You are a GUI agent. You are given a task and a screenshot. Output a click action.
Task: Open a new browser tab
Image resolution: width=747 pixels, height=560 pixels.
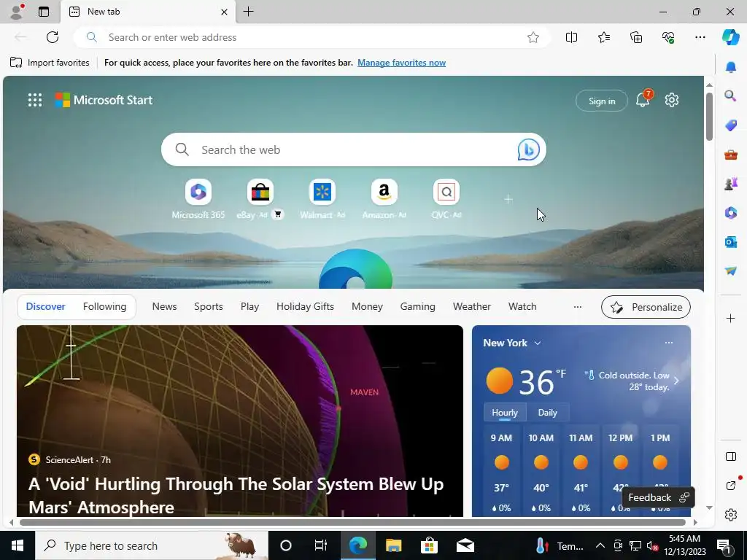point(248,12)
